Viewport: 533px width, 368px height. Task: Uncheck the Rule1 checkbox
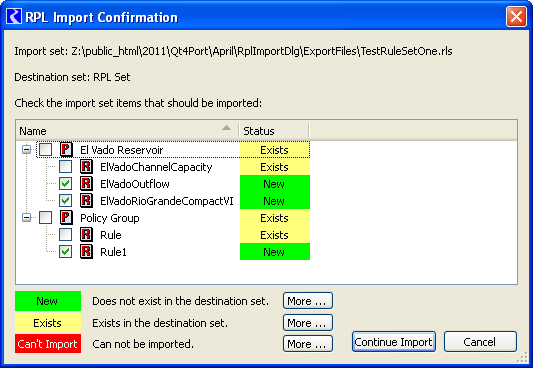(65, 251)
